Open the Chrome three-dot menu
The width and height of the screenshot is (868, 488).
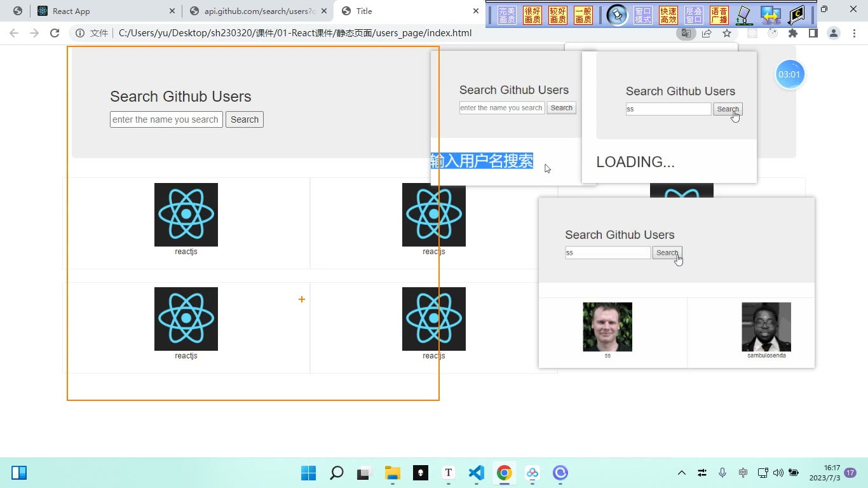point(853,33)
